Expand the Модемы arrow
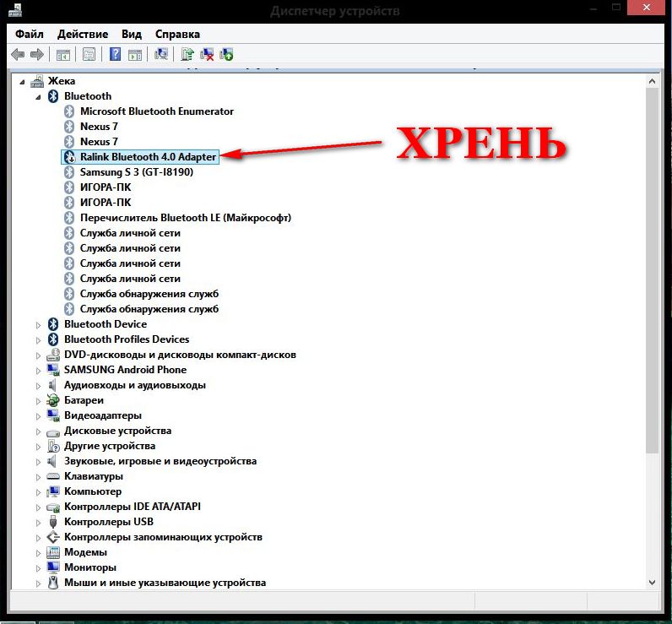Screen dimensions: 672x624 click(38, 553)
